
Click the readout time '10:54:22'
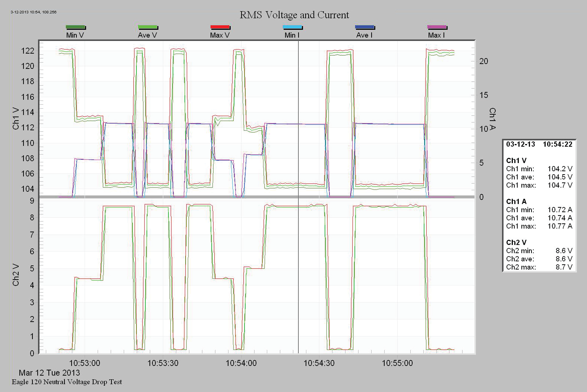(558, 144)
